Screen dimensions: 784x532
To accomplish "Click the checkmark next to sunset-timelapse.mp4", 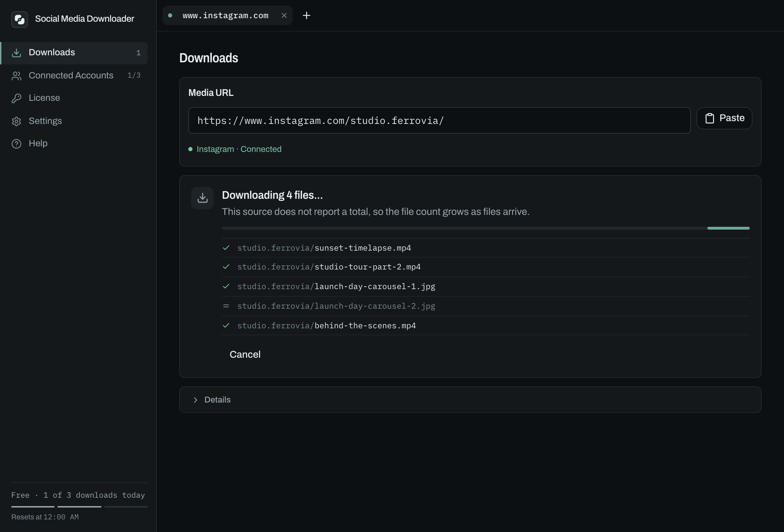I will click(226, 248).
